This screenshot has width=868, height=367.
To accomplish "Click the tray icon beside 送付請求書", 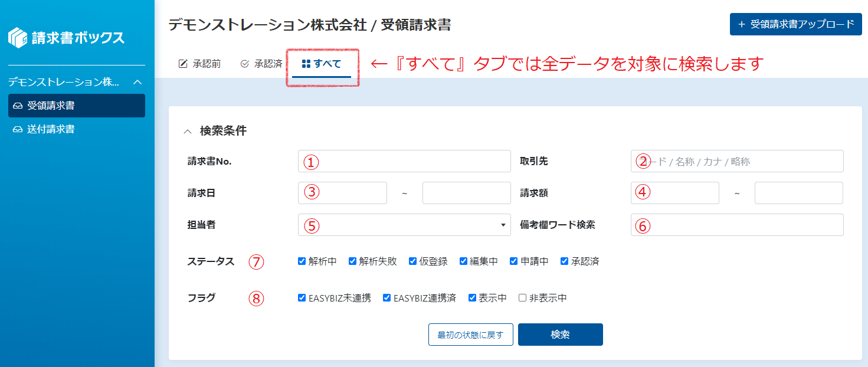I will (x=18, y=129).
